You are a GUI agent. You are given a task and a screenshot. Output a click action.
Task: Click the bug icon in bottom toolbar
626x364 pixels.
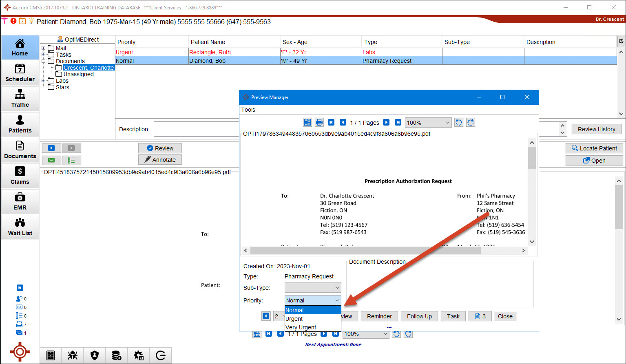point(73,355)
